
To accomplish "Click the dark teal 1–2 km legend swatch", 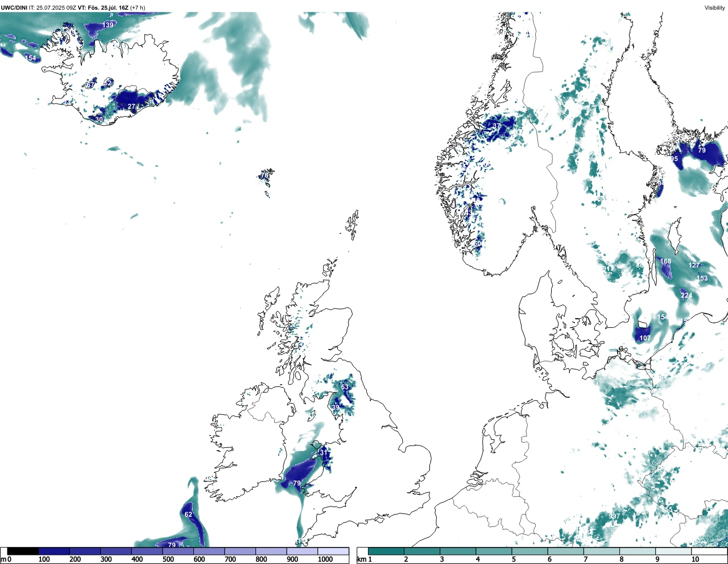I will click(386, 551).
